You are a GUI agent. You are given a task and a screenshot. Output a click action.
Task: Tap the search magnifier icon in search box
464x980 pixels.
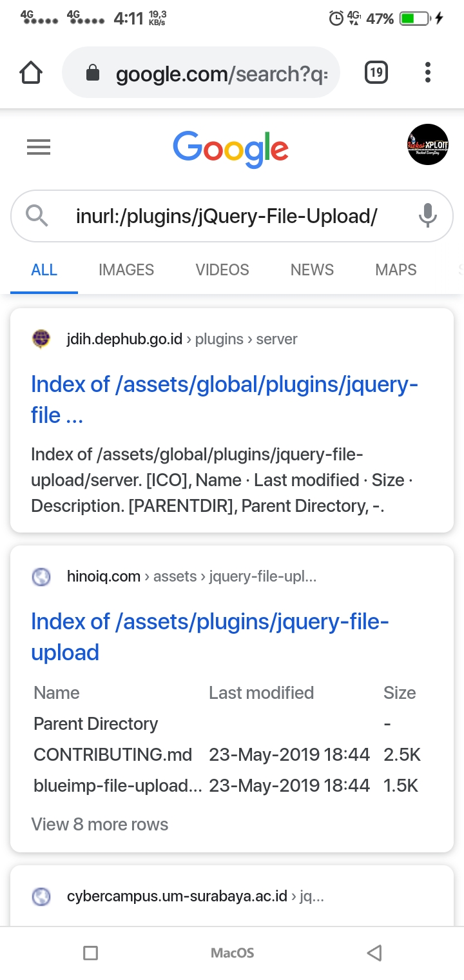(37, 216)
